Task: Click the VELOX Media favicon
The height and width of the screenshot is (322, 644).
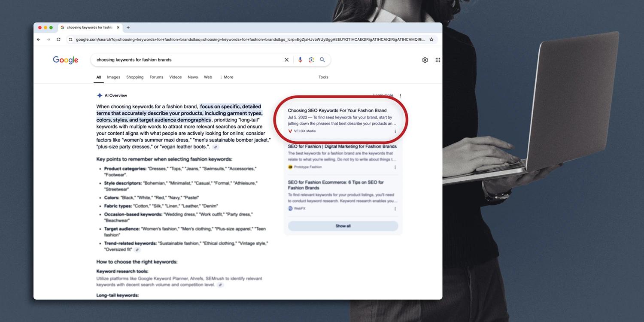Action: pos(290,131)
